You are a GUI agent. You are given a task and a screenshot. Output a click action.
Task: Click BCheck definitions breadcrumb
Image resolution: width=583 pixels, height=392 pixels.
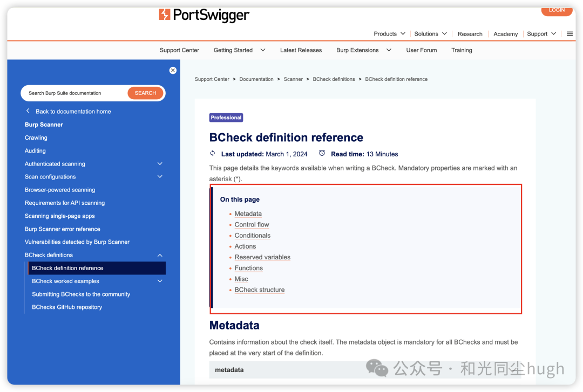coord(334,79)
